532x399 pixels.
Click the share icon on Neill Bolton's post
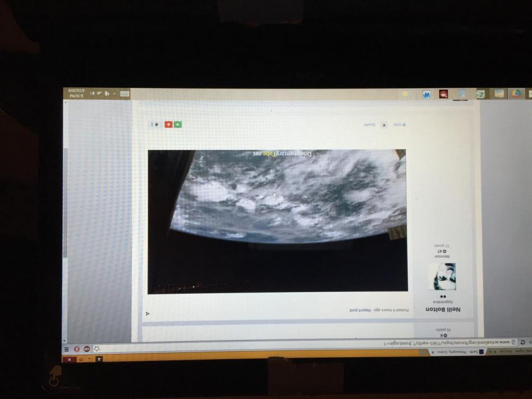pos(147,314)
